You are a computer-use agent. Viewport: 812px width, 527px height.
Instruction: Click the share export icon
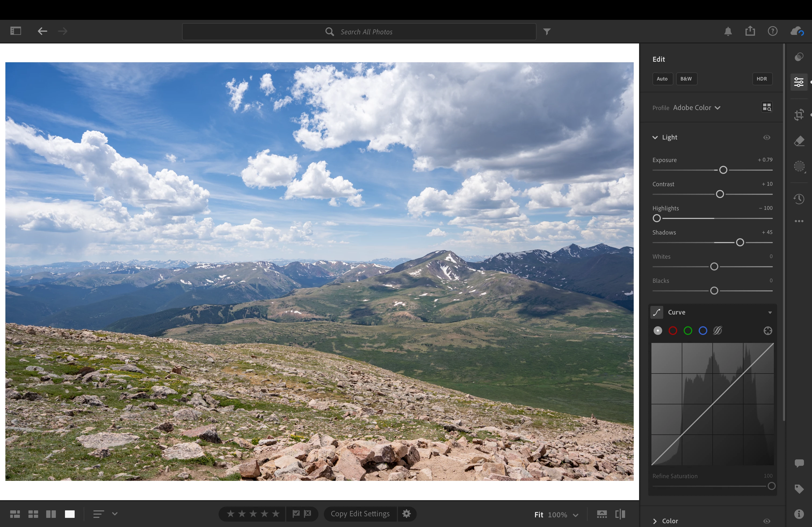[750, 31]
